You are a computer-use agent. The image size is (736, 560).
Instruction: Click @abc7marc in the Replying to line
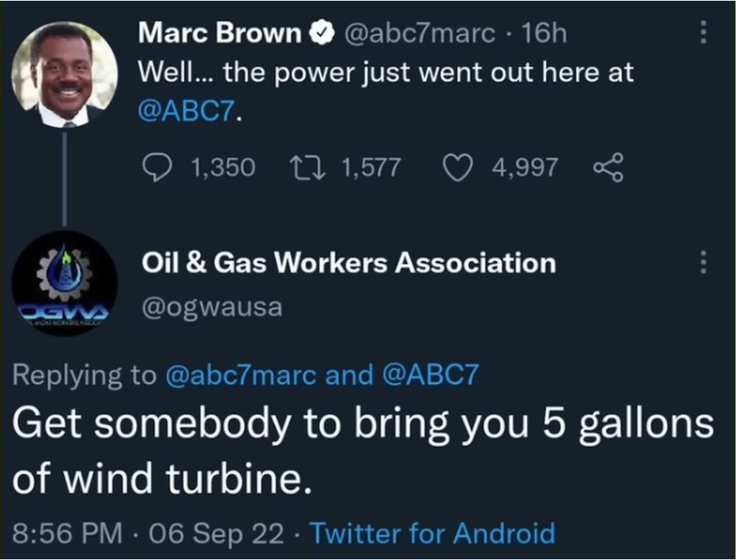click(x=241, y=375)
